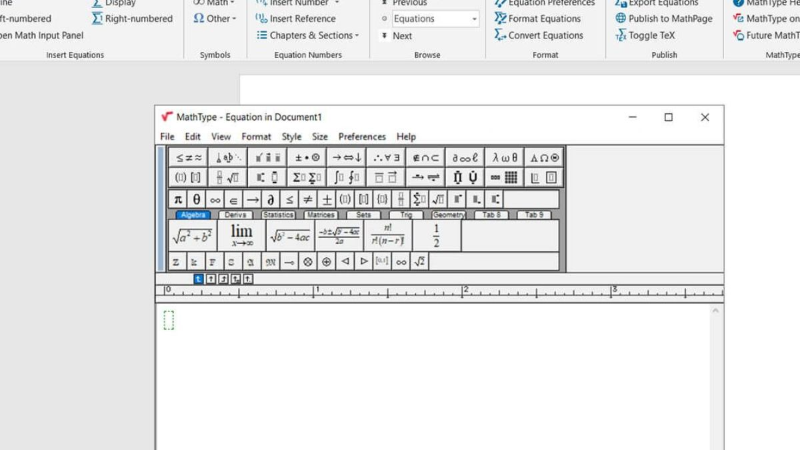
Task: Open lowercase Greek palette λωθ
Action: tap(505, 158)
